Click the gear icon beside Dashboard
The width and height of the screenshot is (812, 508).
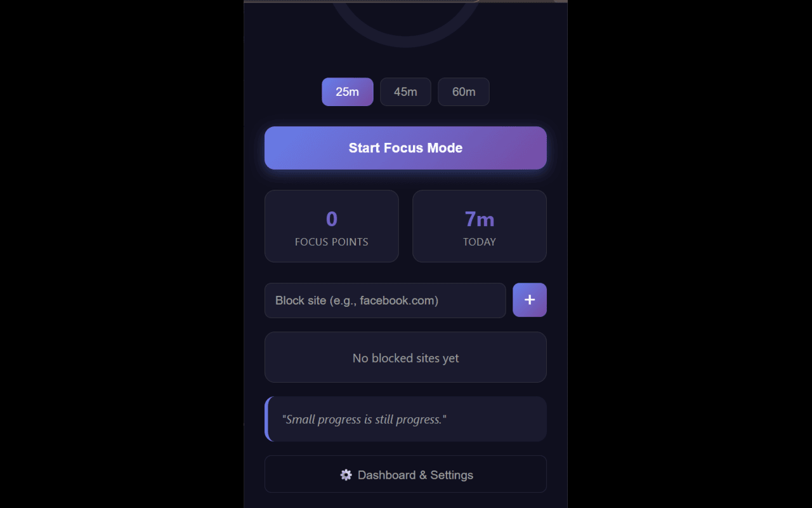346,475
